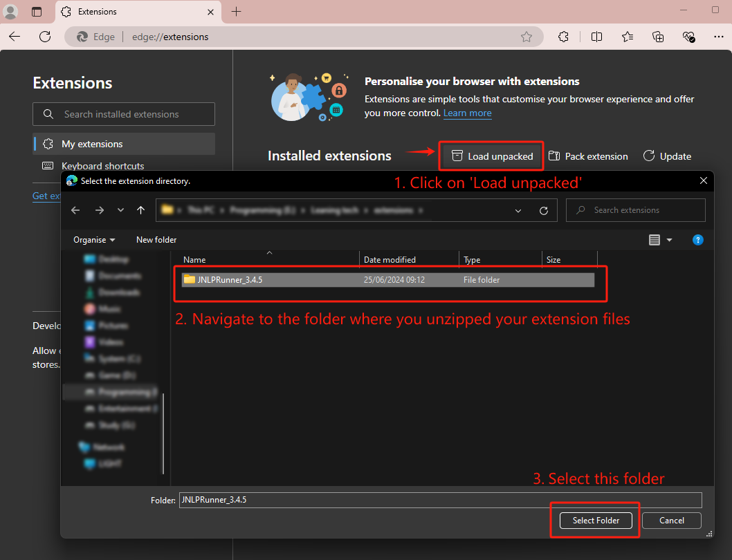Select the JNLPRunner_3.4.5 folder row
The width and height of the screenshot is (732, 560).
tap(387, 280)
